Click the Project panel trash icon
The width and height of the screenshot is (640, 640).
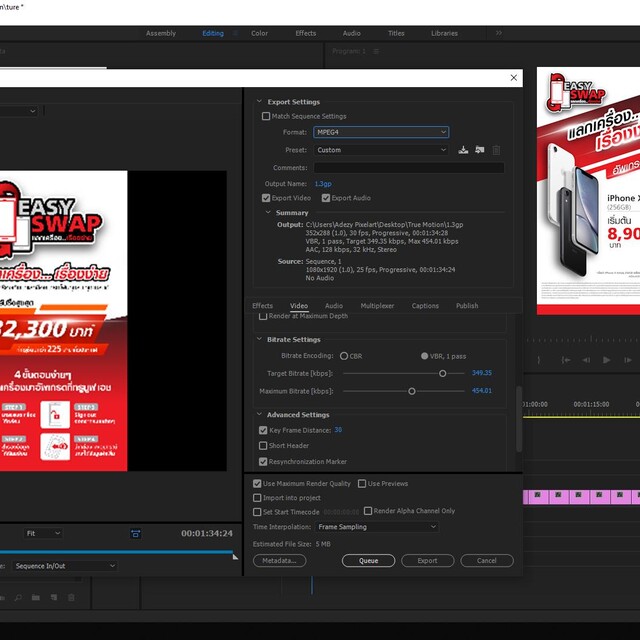(x=71, y=598)
